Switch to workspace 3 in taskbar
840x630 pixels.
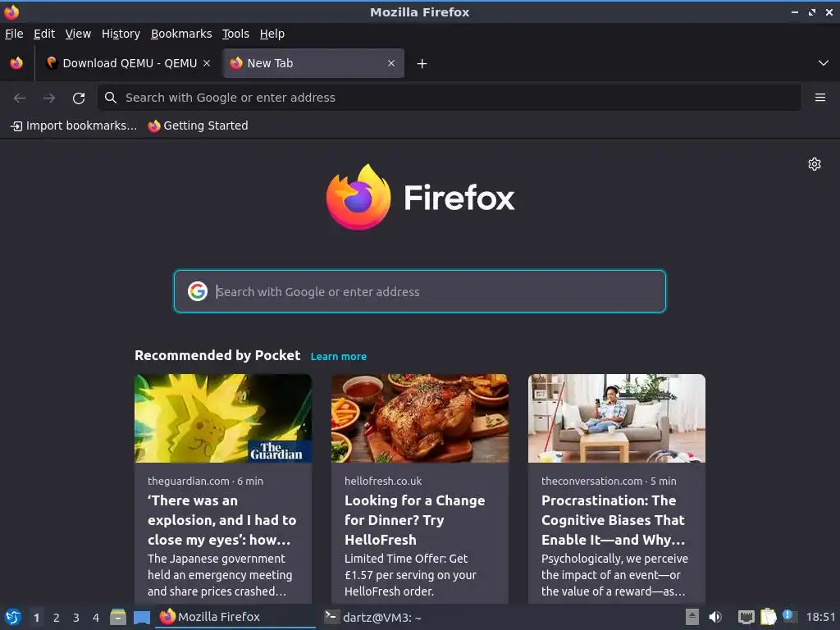click(x=76, y=618)
